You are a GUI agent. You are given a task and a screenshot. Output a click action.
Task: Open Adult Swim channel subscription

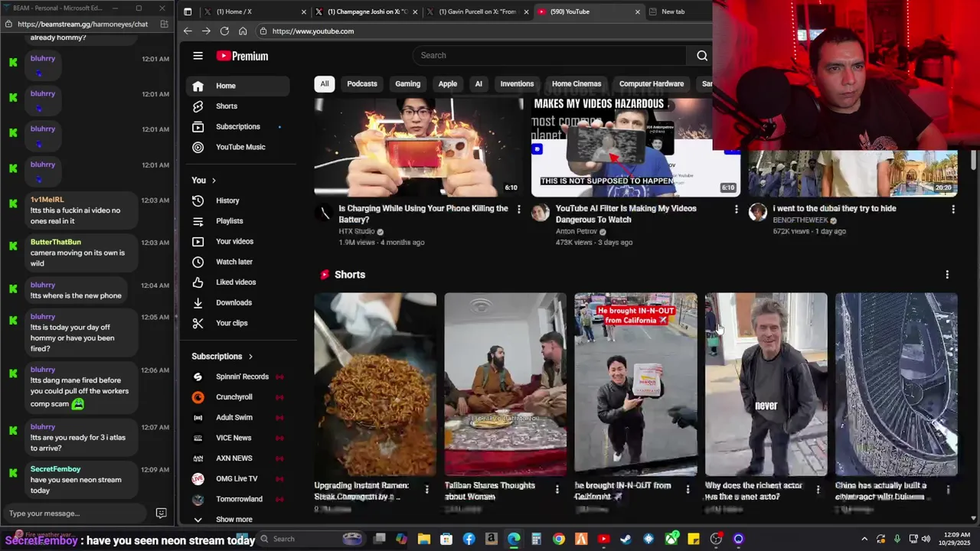[x=237, y=417]
